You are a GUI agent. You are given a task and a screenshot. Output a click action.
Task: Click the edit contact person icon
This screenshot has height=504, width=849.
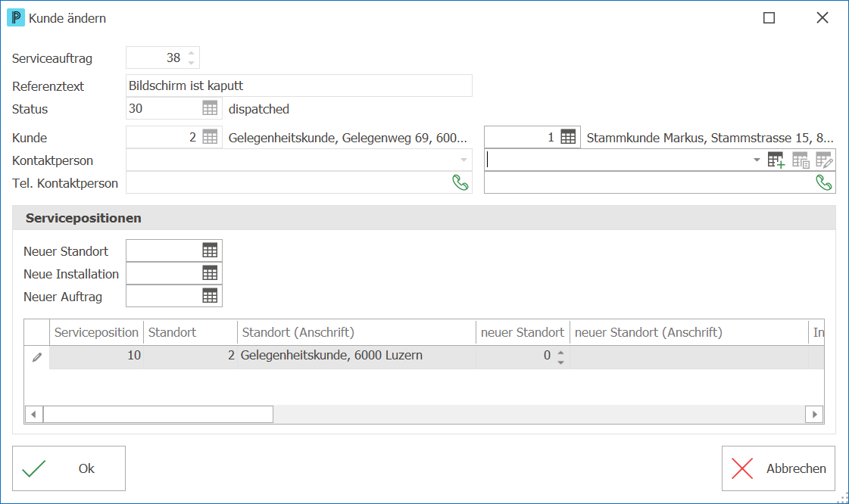tap(823, 160)
